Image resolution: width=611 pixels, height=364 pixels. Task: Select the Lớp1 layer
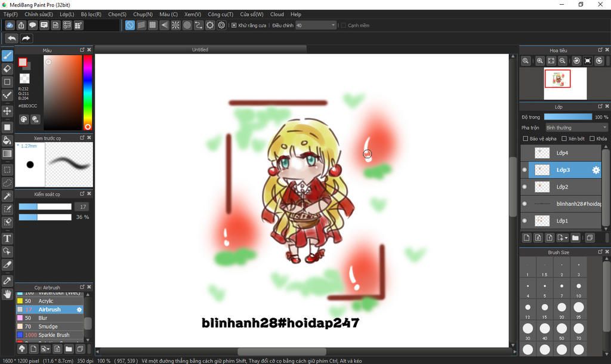(561, 221)
